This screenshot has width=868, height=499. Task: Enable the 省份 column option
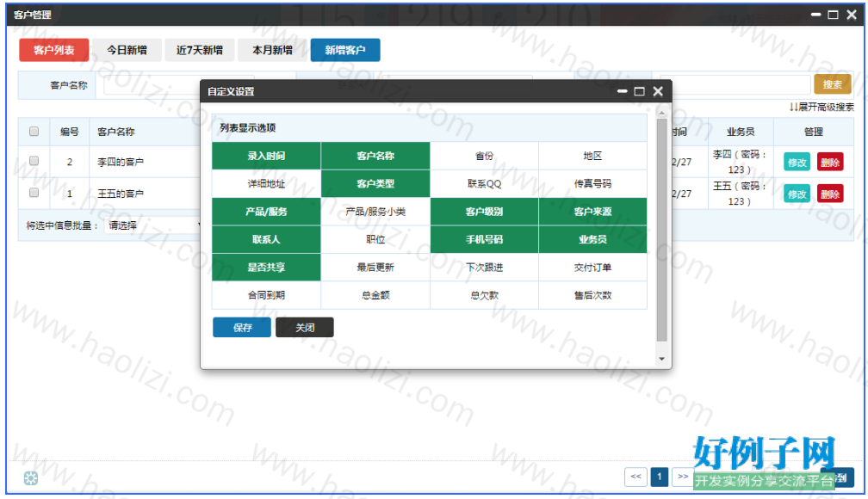[x=484, y=156]
